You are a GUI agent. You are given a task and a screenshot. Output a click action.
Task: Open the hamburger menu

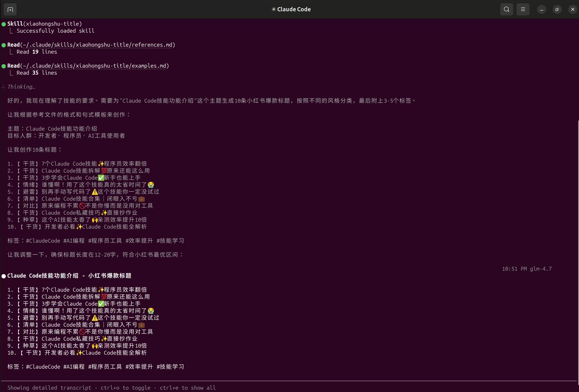click(523, 10)
